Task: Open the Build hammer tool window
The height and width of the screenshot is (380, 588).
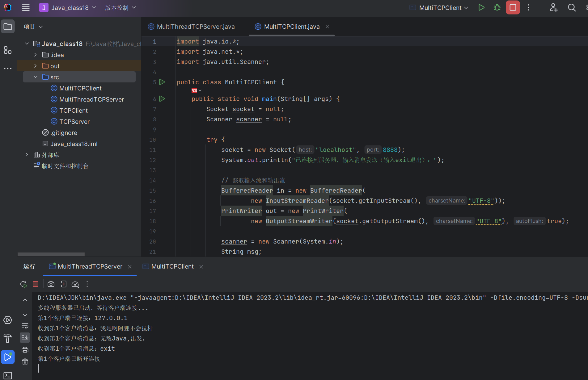Action: [8, 339]
